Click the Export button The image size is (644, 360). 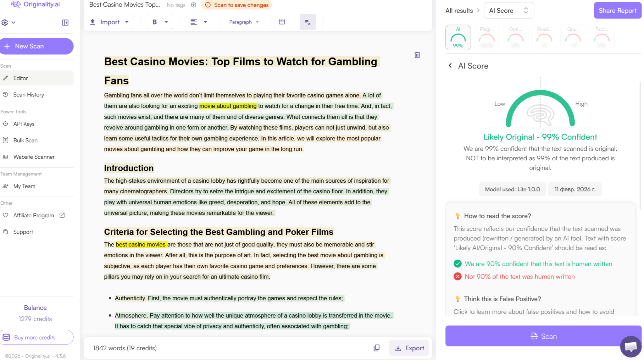click(409, 348)
